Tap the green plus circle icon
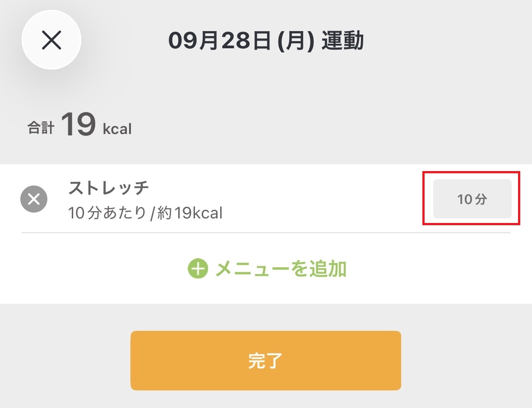This screenshot has width=532, height=408. pos(198,269)
